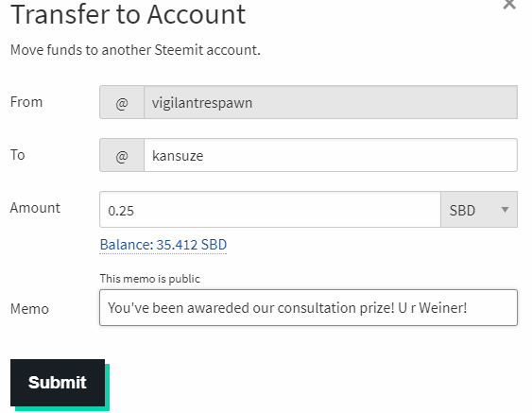Click the 'This memo is public' notice
Viewport: 532px width, 413px height.
[149, 279]
